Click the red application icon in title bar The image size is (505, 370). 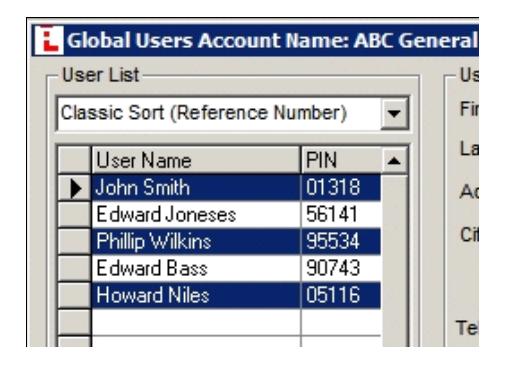49,40
